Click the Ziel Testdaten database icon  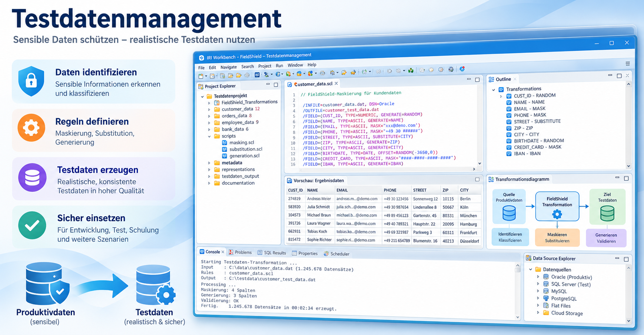(607, 213)
